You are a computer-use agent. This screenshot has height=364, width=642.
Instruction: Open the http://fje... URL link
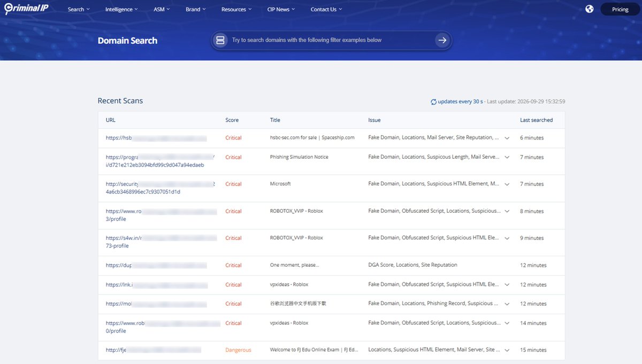click(154, 350)
